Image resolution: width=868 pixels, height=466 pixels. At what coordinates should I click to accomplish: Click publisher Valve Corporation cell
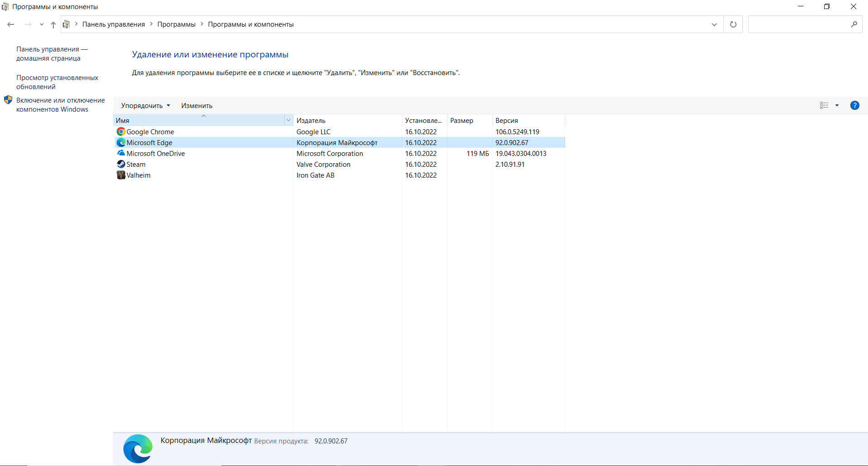[323, 164]
